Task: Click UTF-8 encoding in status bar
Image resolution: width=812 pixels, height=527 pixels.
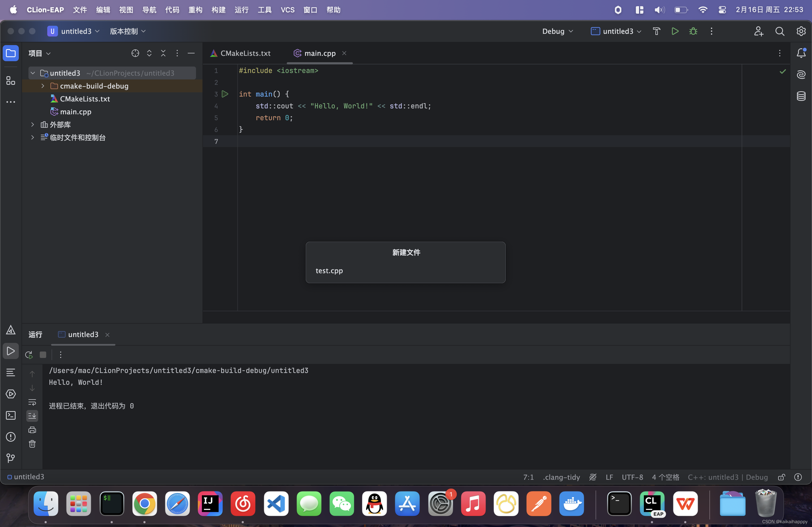Action: coord(632,477)
